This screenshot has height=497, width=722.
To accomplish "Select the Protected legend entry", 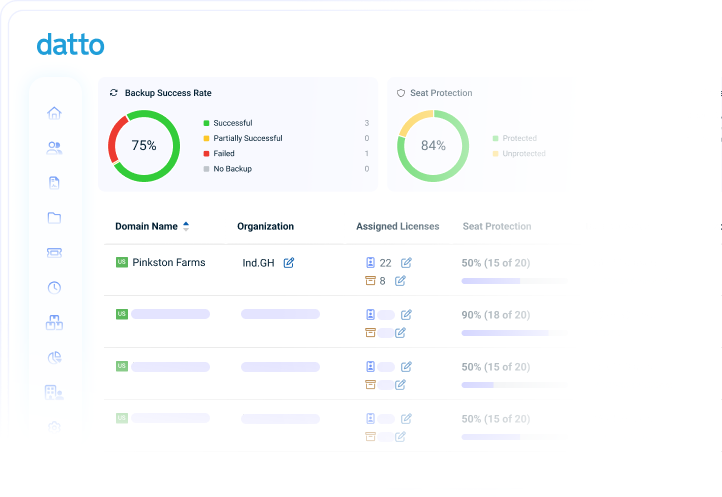I will 514,138.
